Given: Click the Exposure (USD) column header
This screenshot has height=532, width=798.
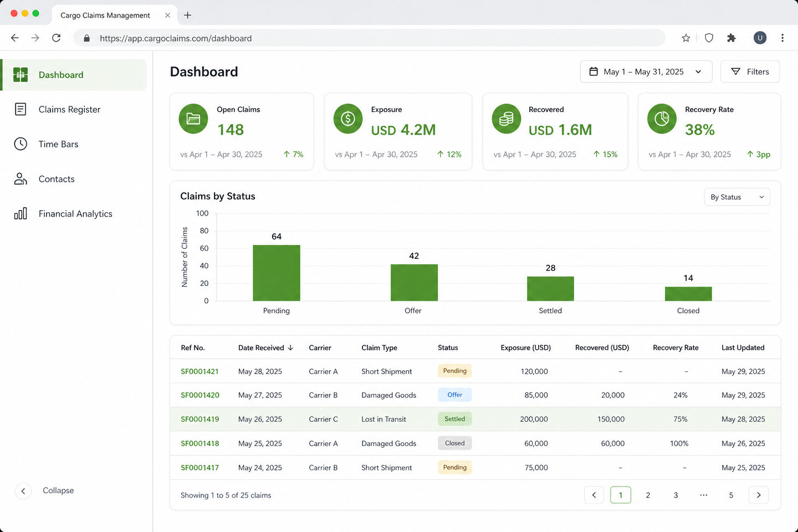Looking at the screenshot, I should pos(525,347).
